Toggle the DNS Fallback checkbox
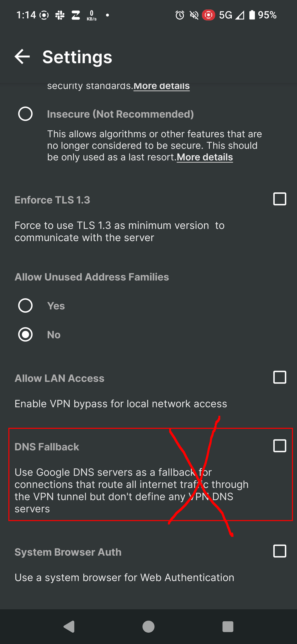297x644 pixels. (280, 446)
